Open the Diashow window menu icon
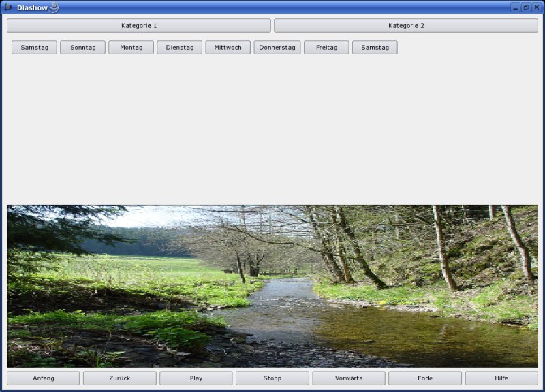545x392 pixels. [x=7, y=7]
